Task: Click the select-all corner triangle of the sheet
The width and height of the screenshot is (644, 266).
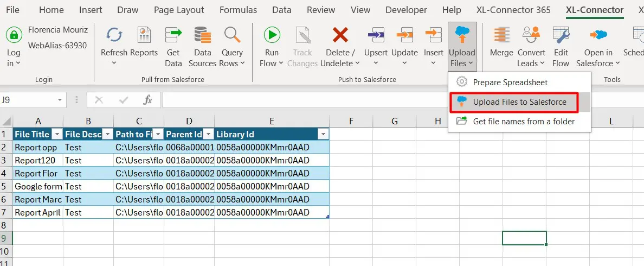Action: coord(7,122)
